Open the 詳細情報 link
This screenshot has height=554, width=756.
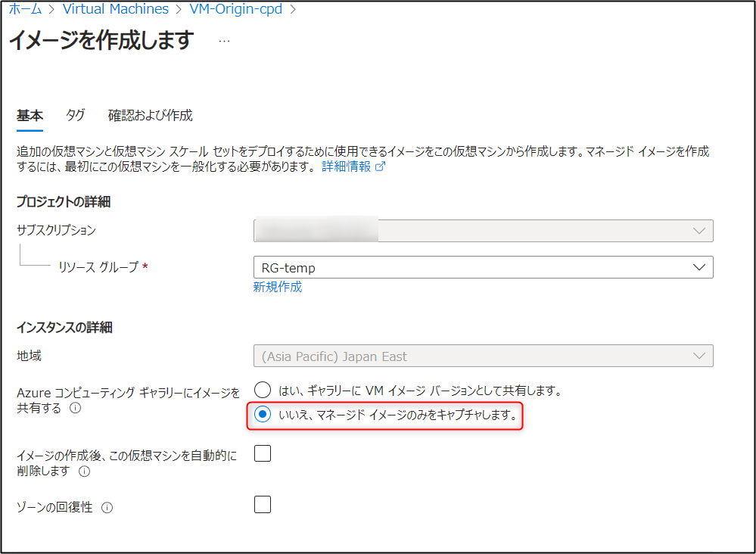pos(346,167)
